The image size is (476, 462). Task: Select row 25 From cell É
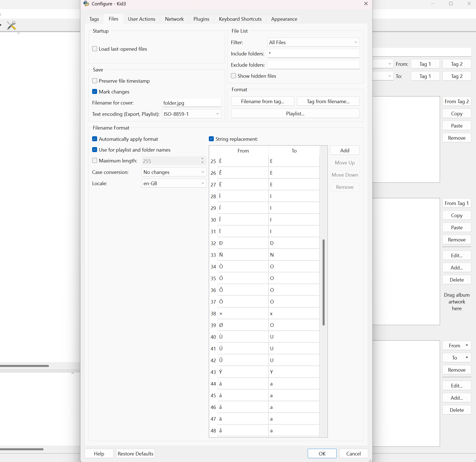coord(243,161)
